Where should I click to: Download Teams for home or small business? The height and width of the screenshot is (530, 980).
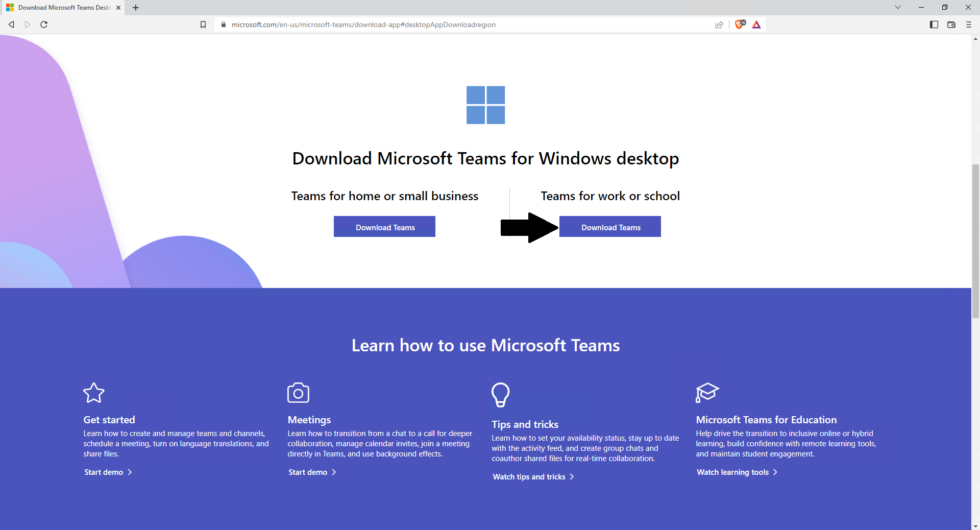pyautogui.click(x=384, y=227)
